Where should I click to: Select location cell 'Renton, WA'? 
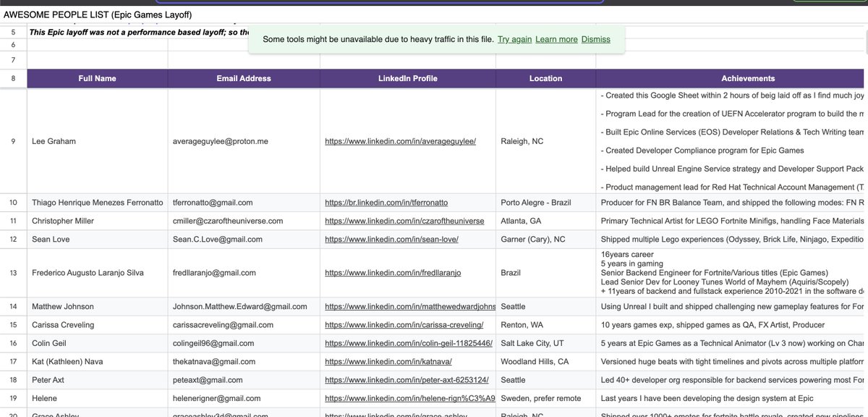click(545, 325)
